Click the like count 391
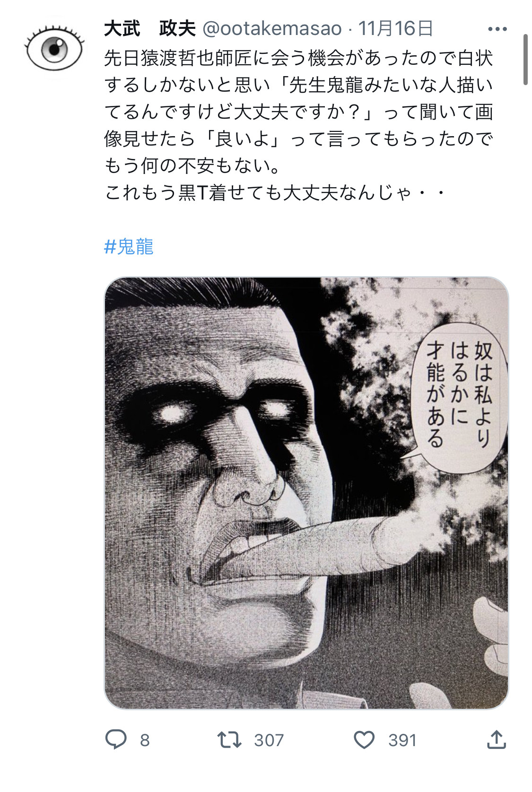 click(403, 740)
